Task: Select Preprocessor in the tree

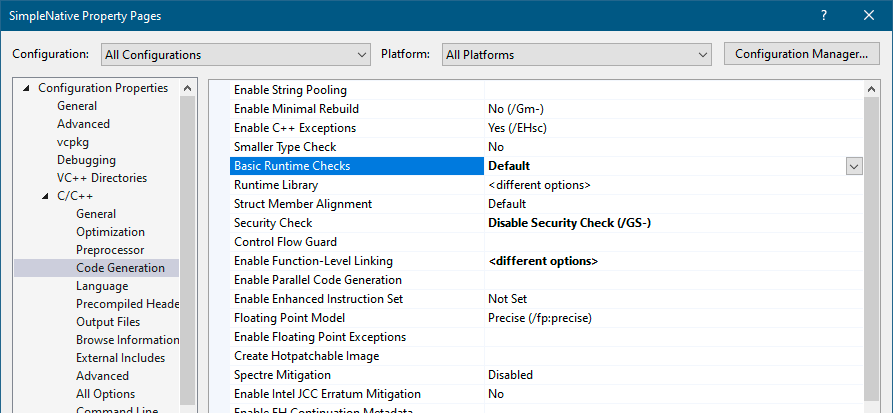Action: pyautogui.click(x=110, y=250)
